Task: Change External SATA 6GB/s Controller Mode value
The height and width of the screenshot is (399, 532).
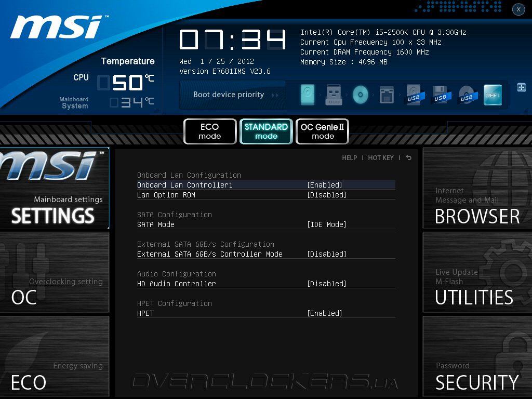Action: tap(326, 254)
